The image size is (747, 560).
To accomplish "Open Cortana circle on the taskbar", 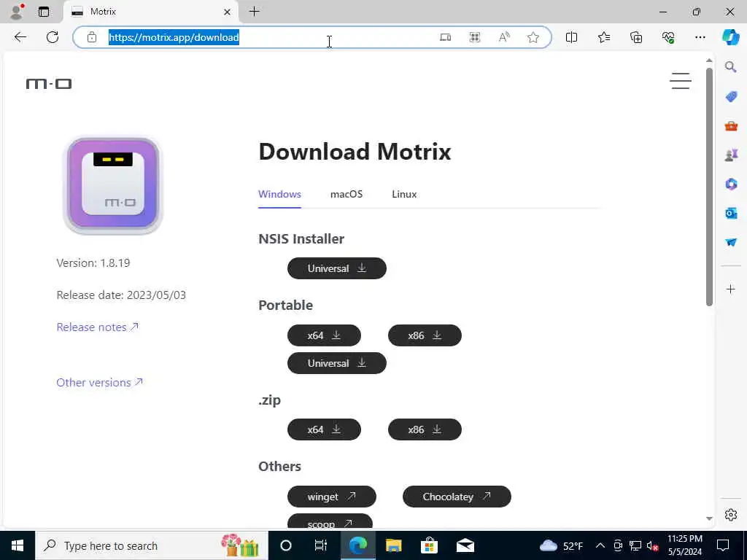I will (x=286, y=545).
